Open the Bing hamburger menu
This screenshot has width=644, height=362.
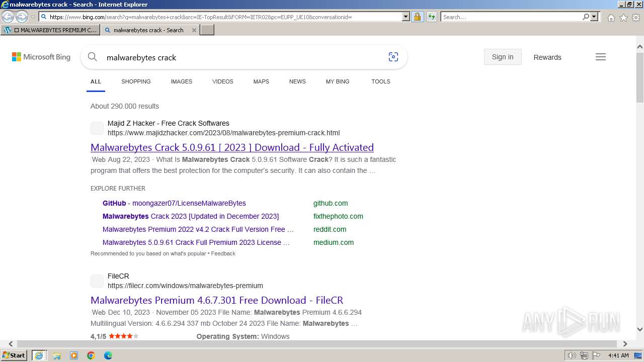point(601,57)
